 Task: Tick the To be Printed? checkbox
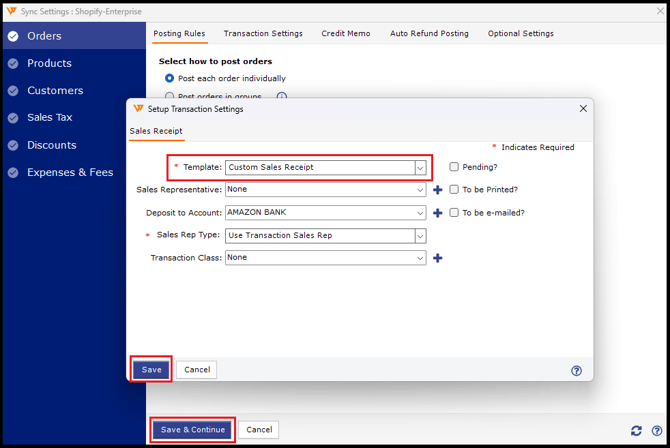coord(454,189)
